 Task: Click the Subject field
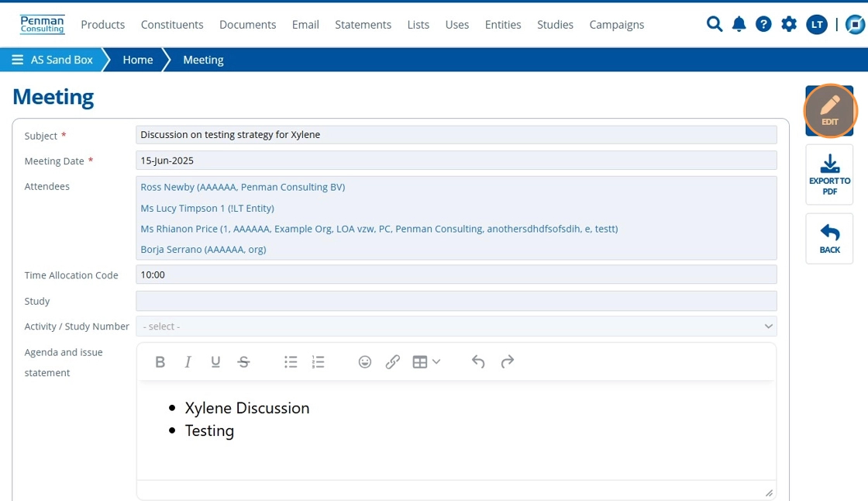(x=456, y=135)
